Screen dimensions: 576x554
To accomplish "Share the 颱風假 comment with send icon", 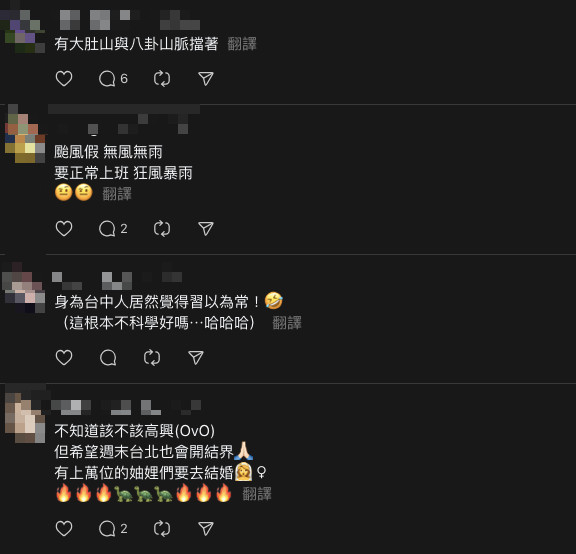I will 206,229.
